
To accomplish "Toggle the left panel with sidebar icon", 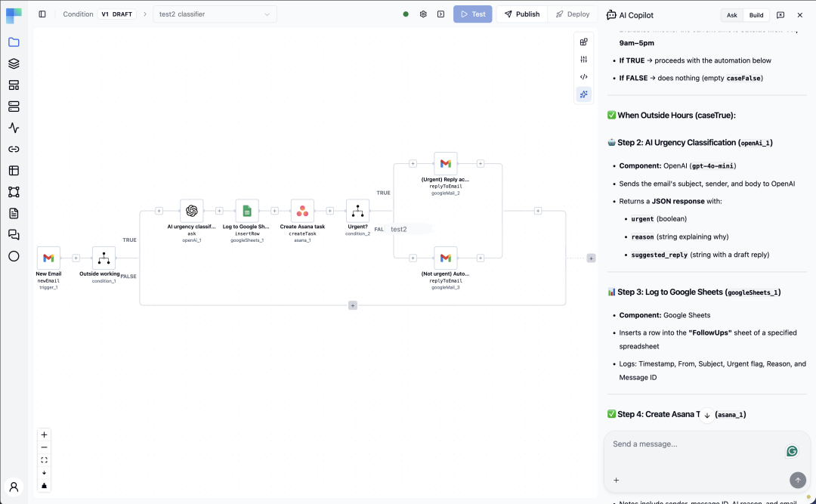I will tap(42, 14).
